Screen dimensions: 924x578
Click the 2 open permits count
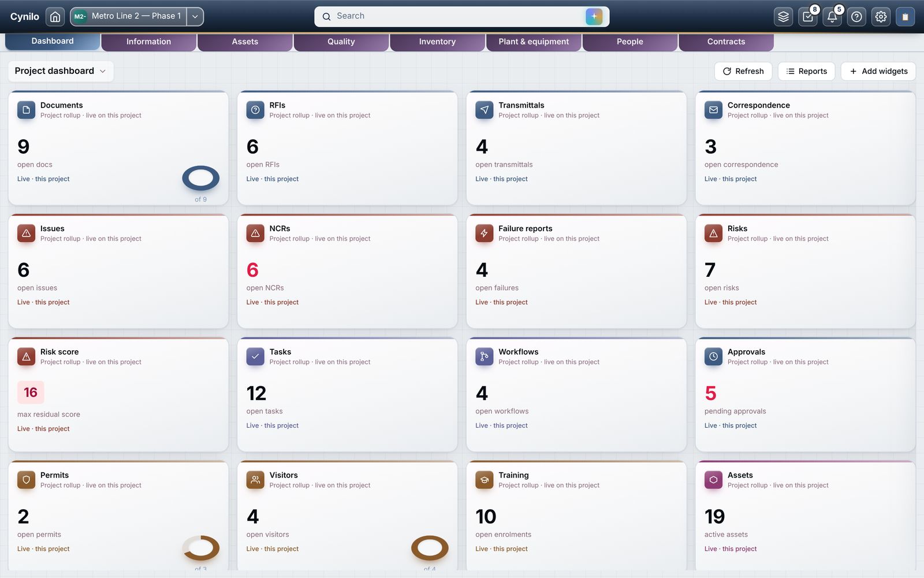(x=24, y=517)
